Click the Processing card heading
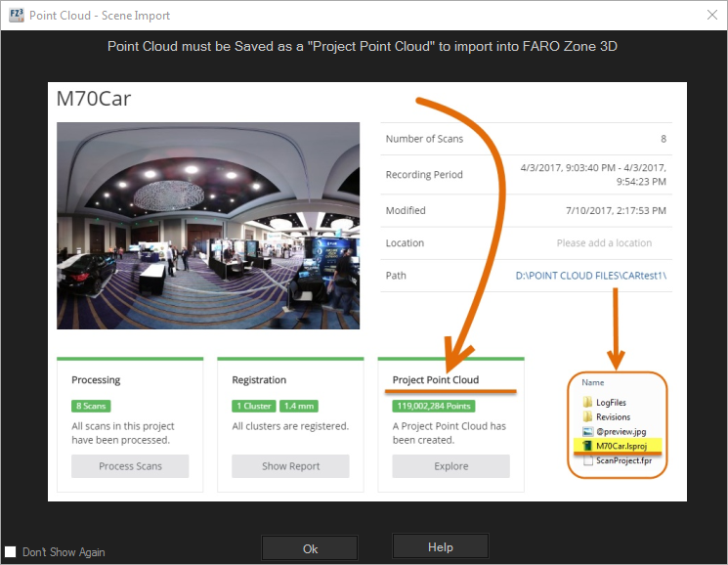 tap(96, 380)
